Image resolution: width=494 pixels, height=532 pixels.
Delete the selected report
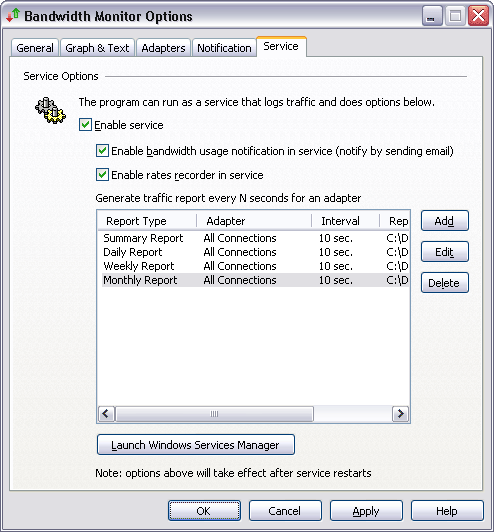click(x=444, y=283)
